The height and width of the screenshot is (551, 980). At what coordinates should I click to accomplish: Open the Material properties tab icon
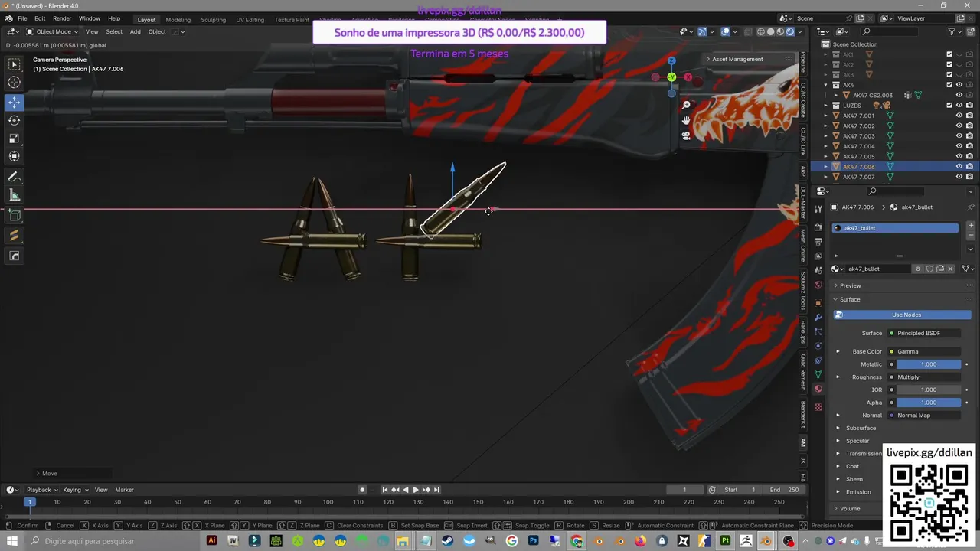[x=818, y=389]
